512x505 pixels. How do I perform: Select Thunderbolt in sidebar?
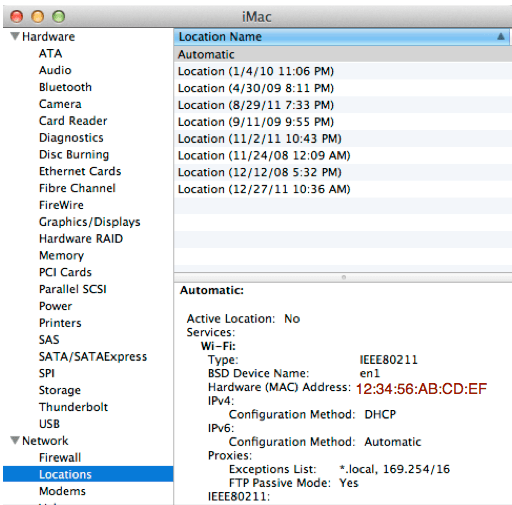73,407
